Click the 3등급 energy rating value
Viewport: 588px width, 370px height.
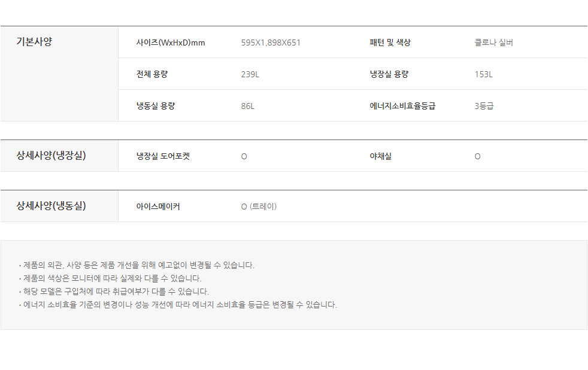(x=484, y=106)
